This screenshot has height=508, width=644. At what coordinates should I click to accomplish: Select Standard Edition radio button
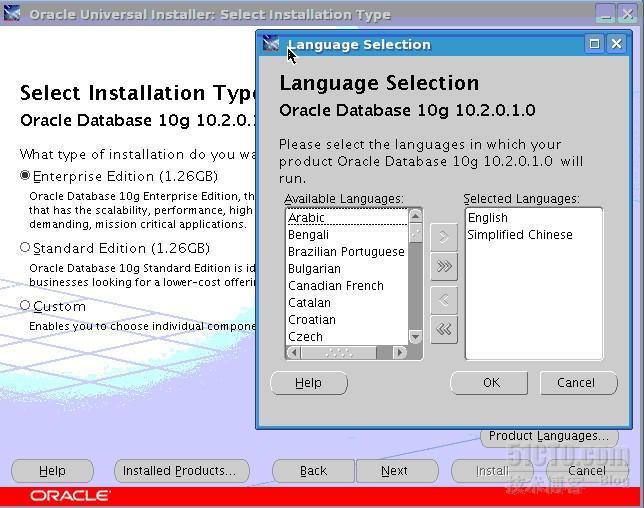tap(25, 247)
